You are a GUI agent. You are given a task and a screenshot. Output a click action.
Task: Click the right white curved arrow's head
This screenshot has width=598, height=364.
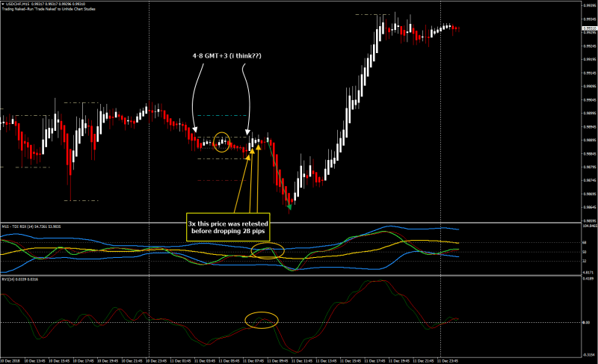pyautogui.click(x=248, y=132)
